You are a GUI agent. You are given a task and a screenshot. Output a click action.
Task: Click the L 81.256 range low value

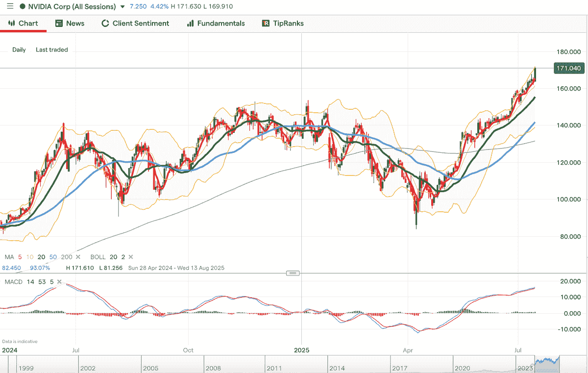click(111, 268)
